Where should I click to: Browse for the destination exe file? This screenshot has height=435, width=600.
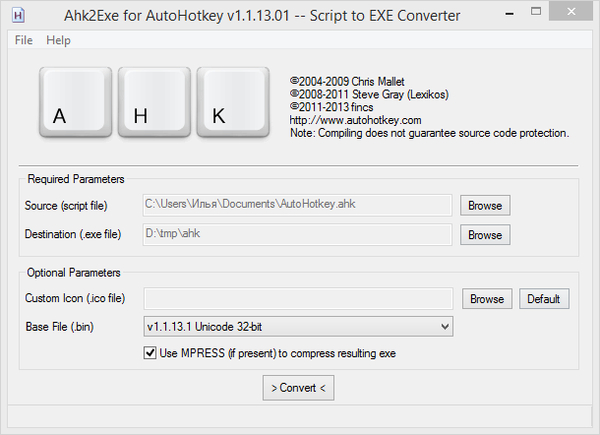point(485,235)
